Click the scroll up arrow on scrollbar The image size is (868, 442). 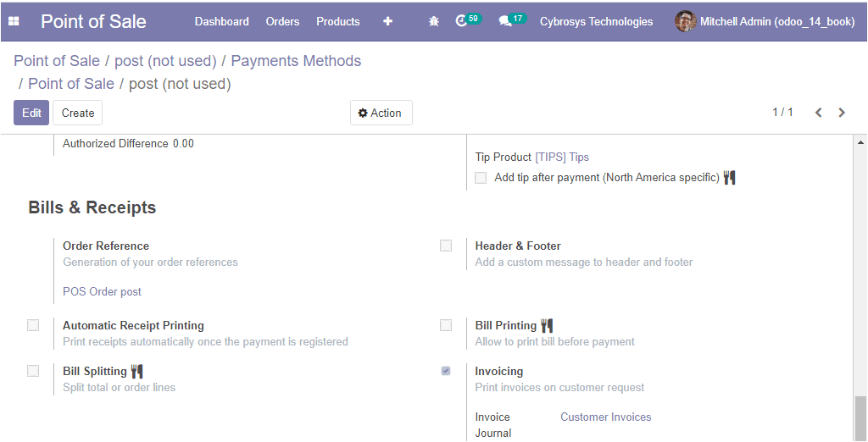click(x=861, y=143)
